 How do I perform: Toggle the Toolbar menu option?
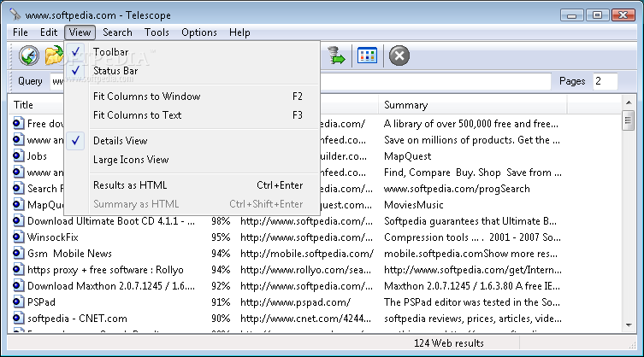[192, 52]
